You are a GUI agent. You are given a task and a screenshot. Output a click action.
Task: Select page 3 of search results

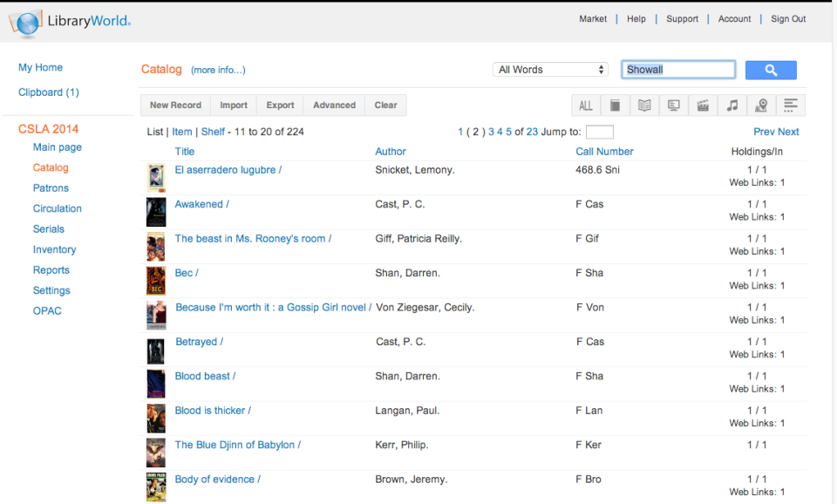coord(489,131)
